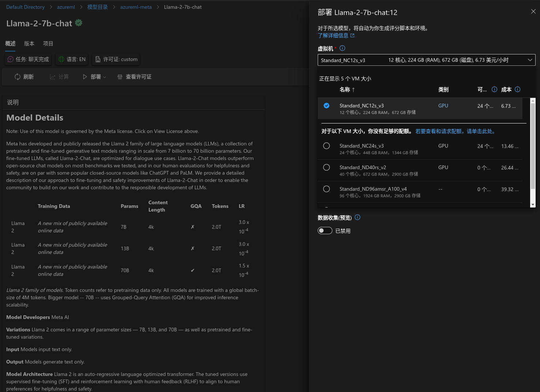Click the external link icon beside 了解详细信息
540x392 pixels.
pos(352,35)
